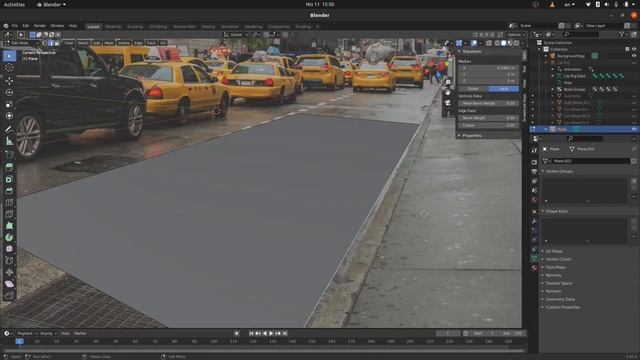Open the Tool properties tab
This screenshot has height=360, width=640.
pyautogui.click(x=534, y=150)
